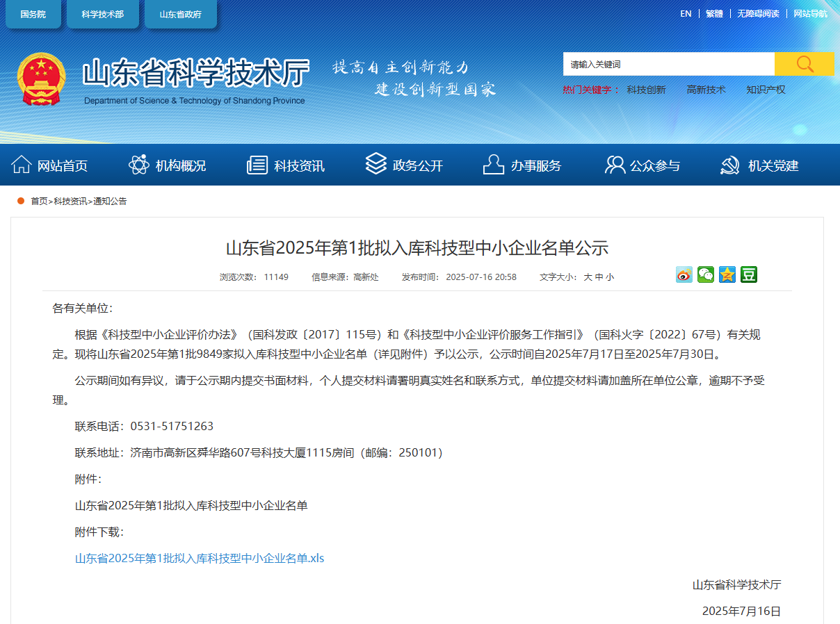Click 通知公告 in the breadcrumb
Viewport: 840px width, 624px height.
pyautogui.click(x=110, y=202)
